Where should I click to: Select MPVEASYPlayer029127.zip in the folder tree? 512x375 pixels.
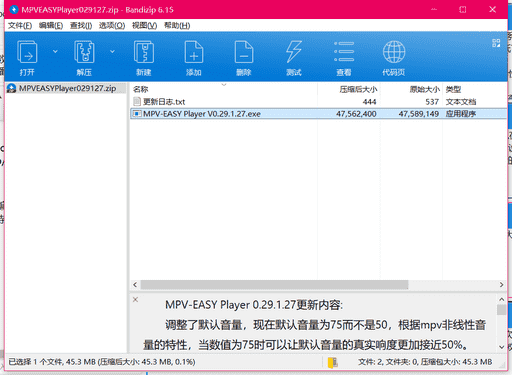tap(67, 88)
